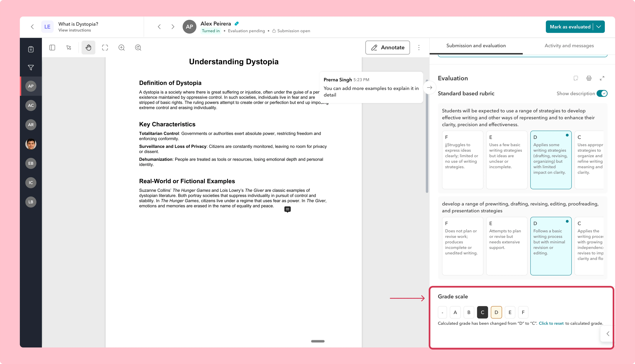Choose rubric level C 'Uses appropriate strategies'
This screenshot has height=364, width=635.
click(x=589, y=160)
